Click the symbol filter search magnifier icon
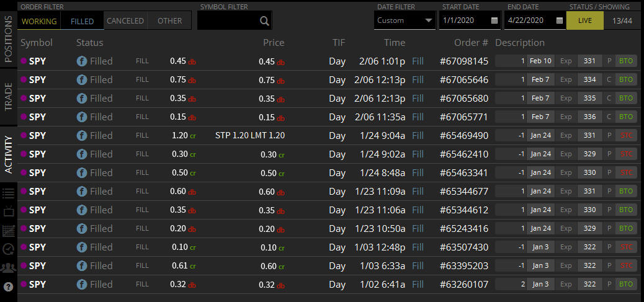644x302 pixels. (x=264, y=21)
